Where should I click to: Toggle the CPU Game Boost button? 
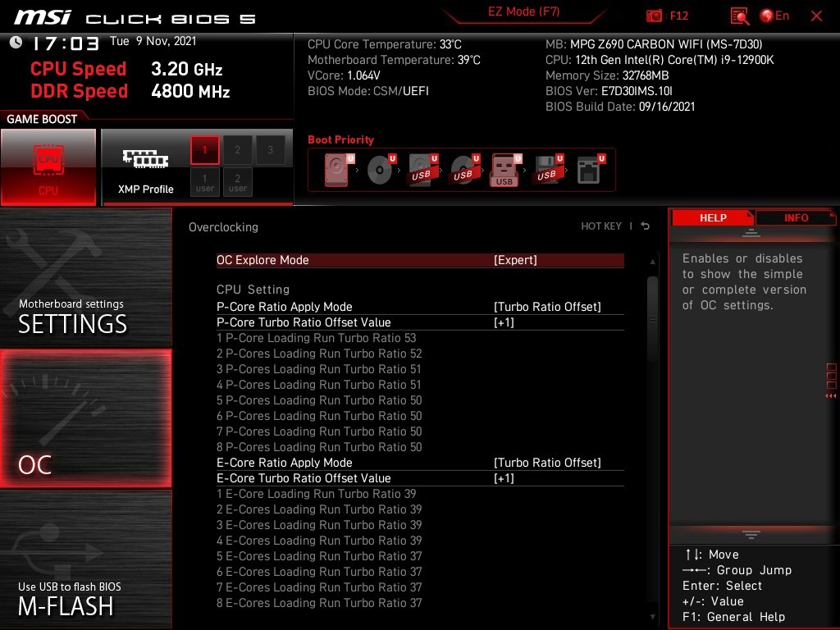[x=48, y=167]
